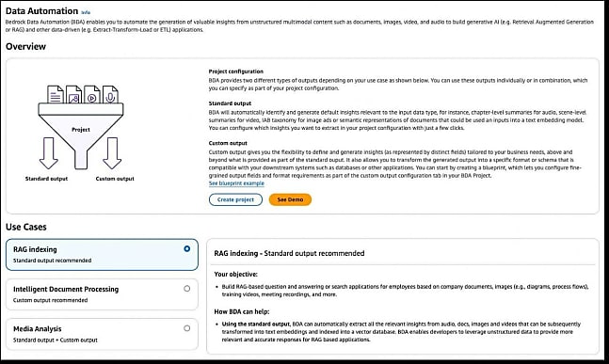Select the Intelligent Document Processing radio button
Image resolution: width=609 pixels, height=364 pixels.
click(186, 289)
